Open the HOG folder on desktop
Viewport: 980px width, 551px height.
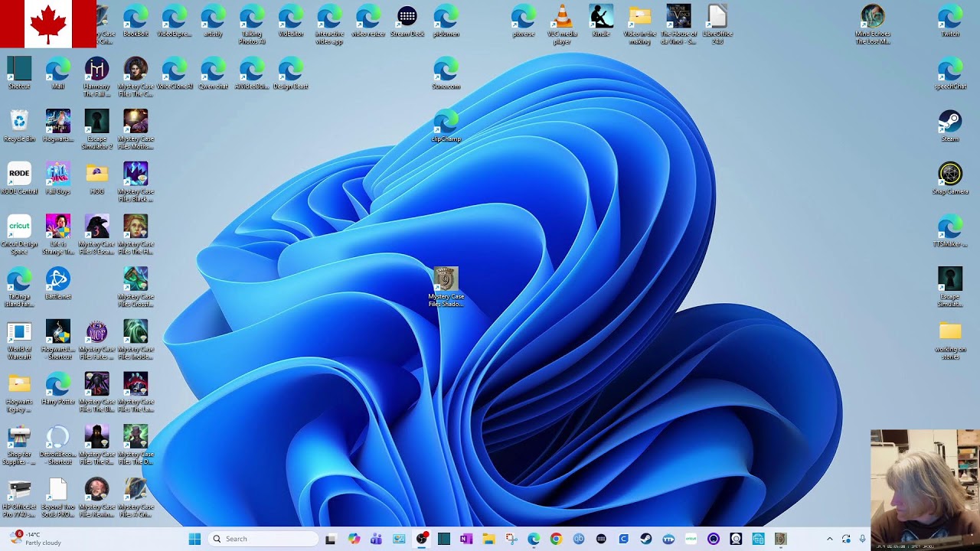click(x=97, y=178)
